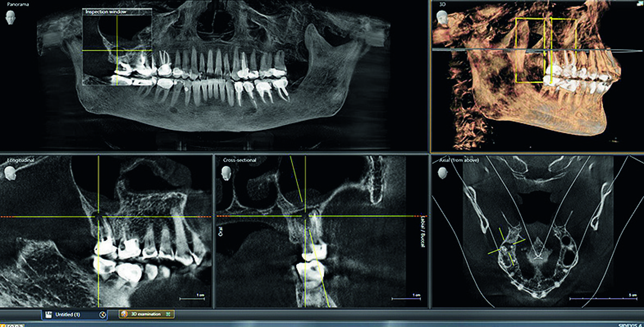Click the crosshair intersection in Cross-sectional view
Image resolution: width=644 pixels, height=327 pixels.
tap(304, 216)
